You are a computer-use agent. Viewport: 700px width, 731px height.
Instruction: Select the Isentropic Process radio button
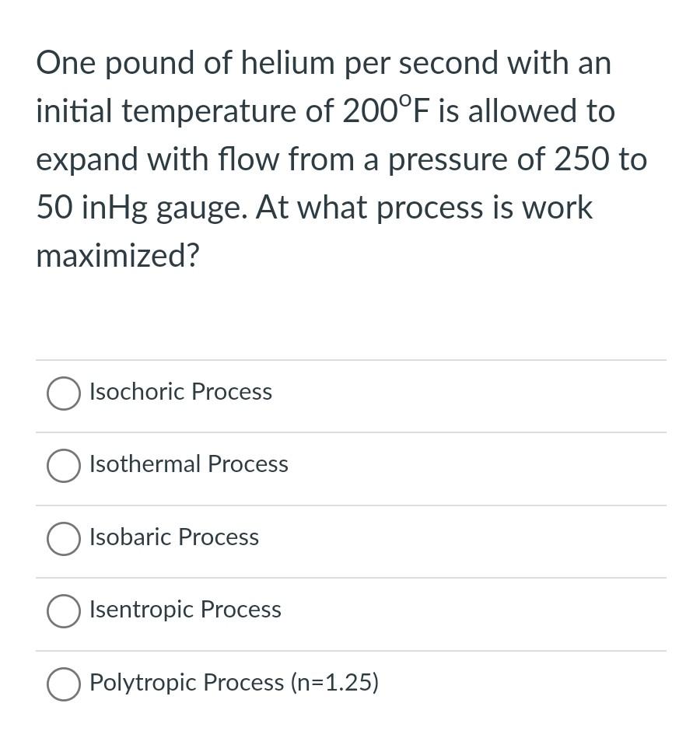click(64, 611)
